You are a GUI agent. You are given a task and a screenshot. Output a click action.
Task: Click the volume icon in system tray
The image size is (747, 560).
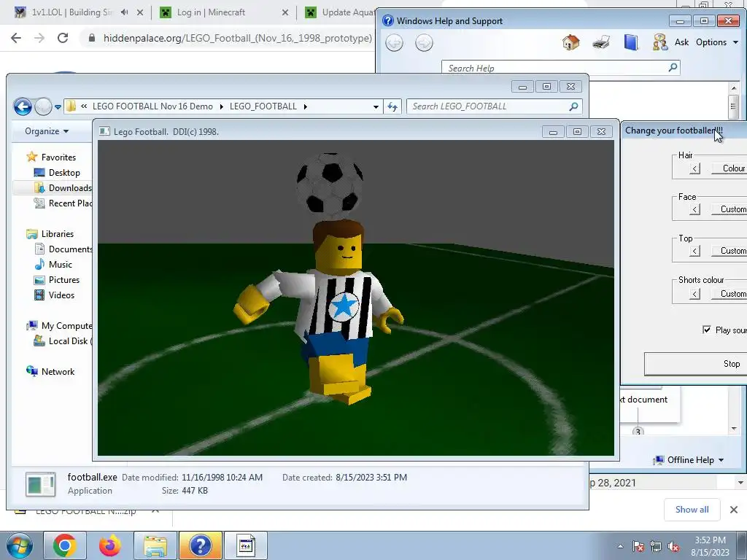[673, 546]
